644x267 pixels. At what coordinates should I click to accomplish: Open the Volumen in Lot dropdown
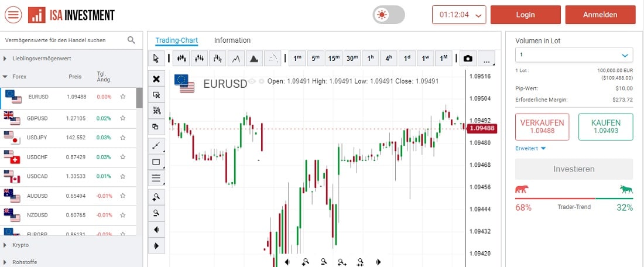click(574, 55)
